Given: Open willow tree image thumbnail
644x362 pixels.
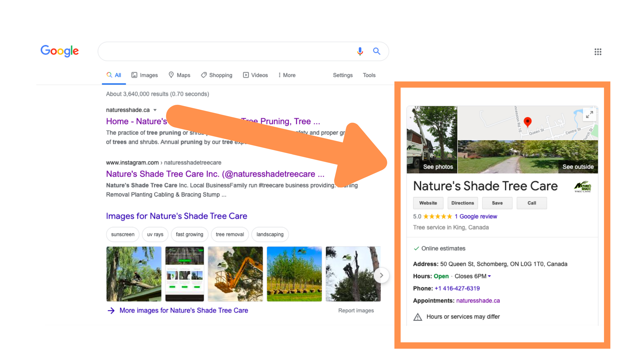Looking at the screenshot, I should point(134,274).
